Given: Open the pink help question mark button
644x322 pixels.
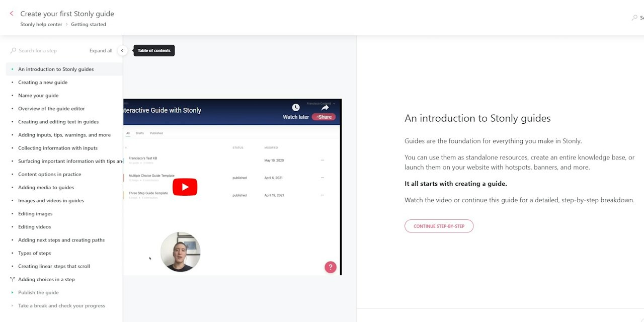Looking at the screenshot, I should coord(330,267).
